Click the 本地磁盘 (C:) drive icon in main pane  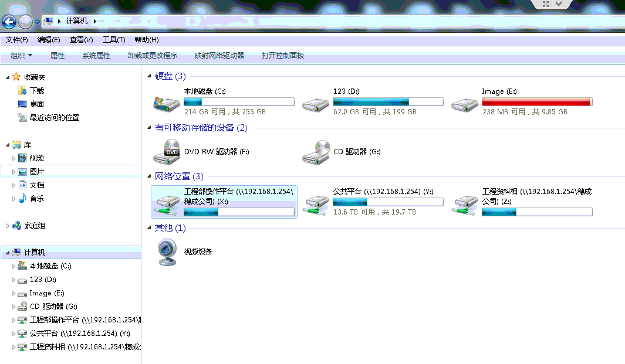[x=167, y=104]
